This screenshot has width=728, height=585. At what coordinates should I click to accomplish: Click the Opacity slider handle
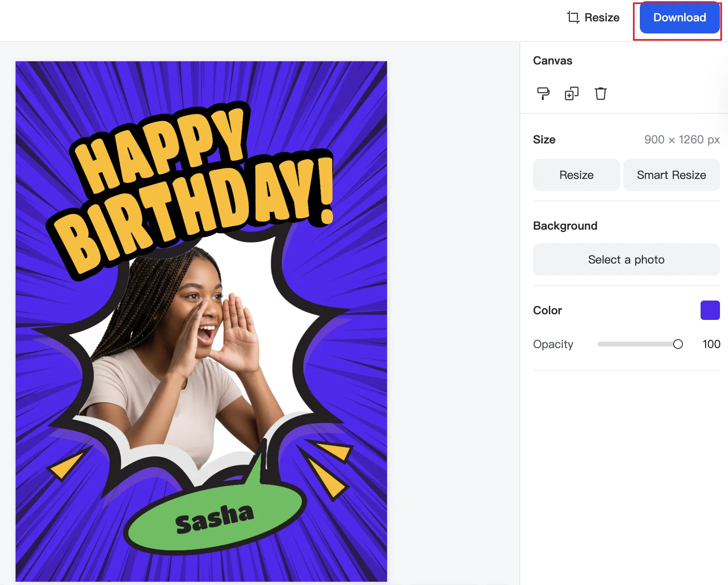click(678, 344)
